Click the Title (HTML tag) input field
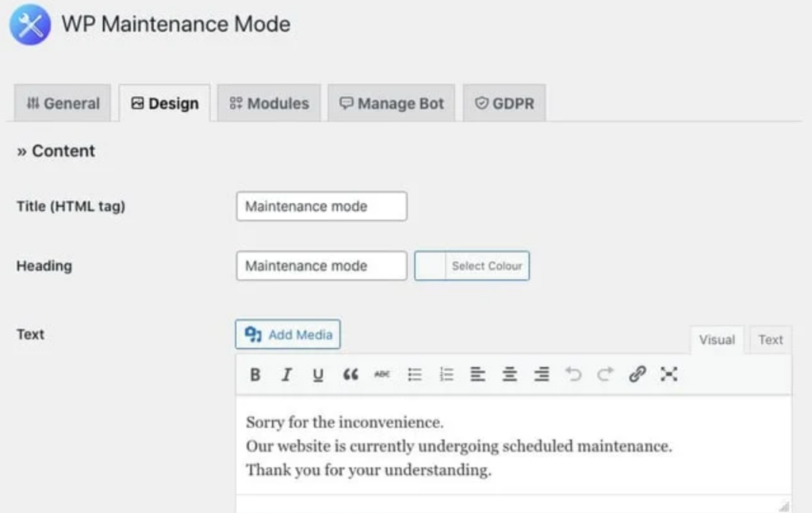812x513 pixels. 321,206
